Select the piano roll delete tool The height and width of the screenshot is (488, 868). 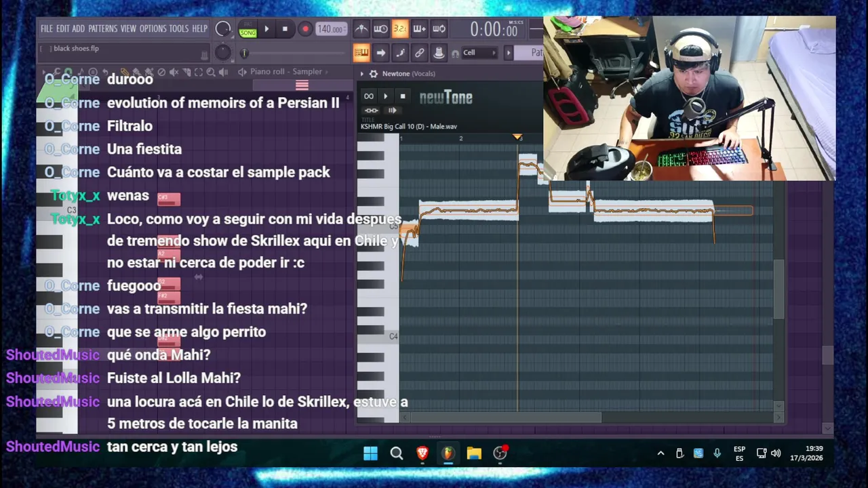tap(161, 72)
